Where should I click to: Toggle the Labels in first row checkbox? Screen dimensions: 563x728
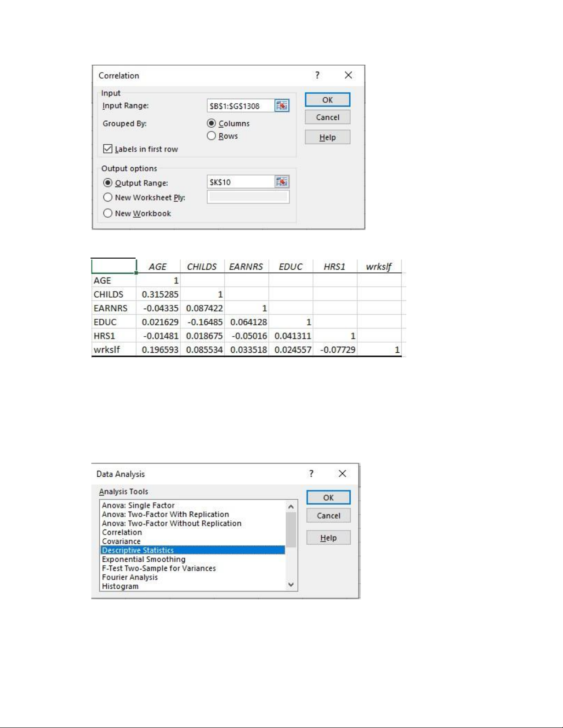[108, 149]
